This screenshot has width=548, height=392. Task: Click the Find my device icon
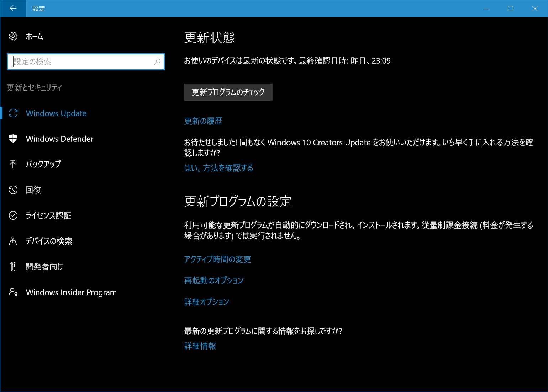13,241
